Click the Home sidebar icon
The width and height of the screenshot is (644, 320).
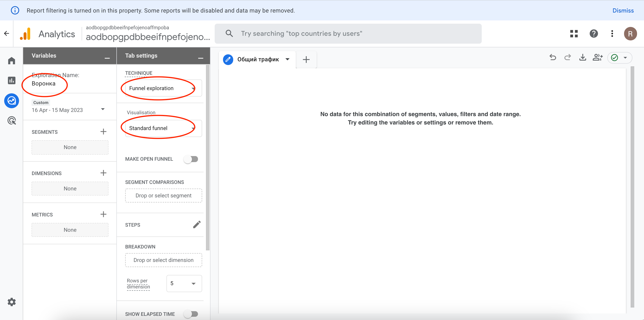(12, 61)
